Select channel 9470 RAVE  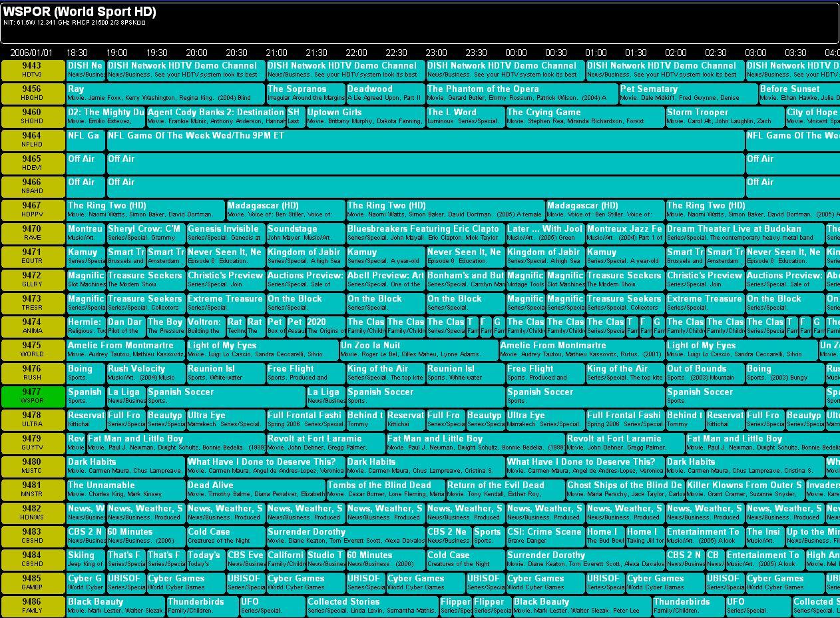33,234
